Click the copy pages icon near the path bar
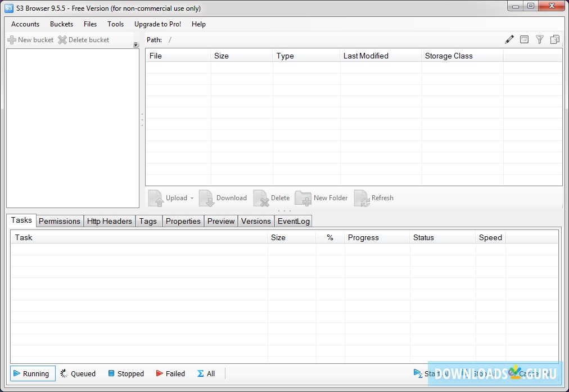This screenshot has width=569, height=392. [x=555, y=39]
